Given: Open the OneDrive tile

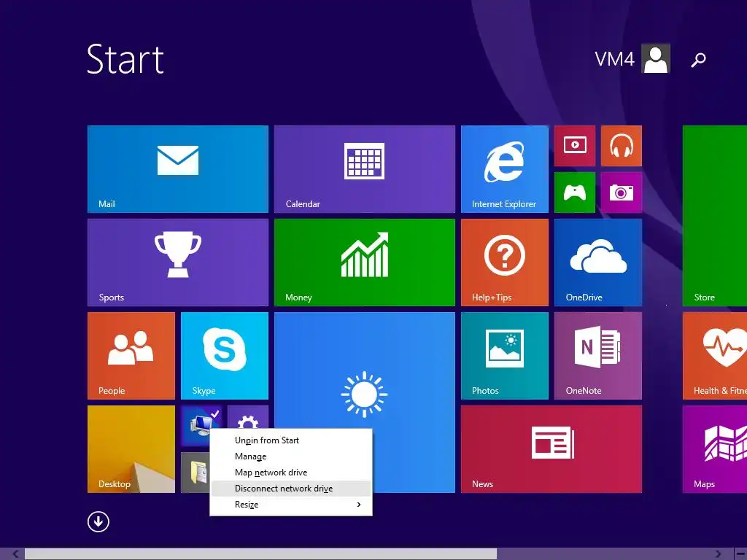Looking at the screenshot, I should (598, 262).
